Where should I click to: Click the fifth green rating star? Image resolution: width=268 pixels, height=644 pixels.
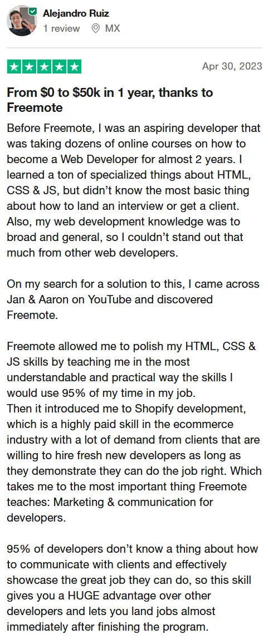[74, 67]
